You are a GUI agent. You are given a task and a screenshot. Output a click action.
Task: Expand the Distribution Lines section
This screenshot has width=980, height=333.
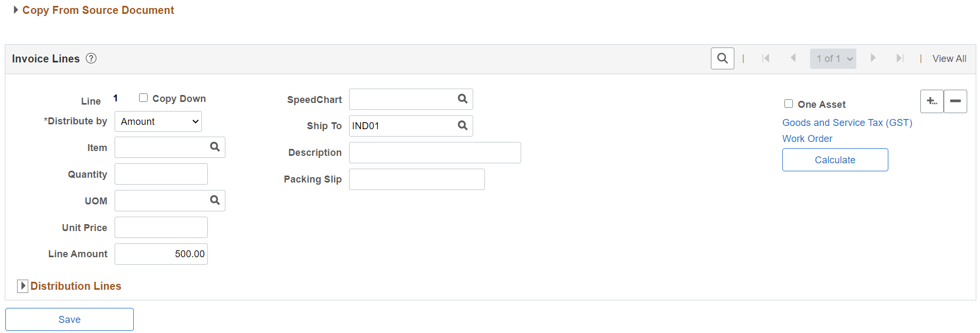pos(22,286)
